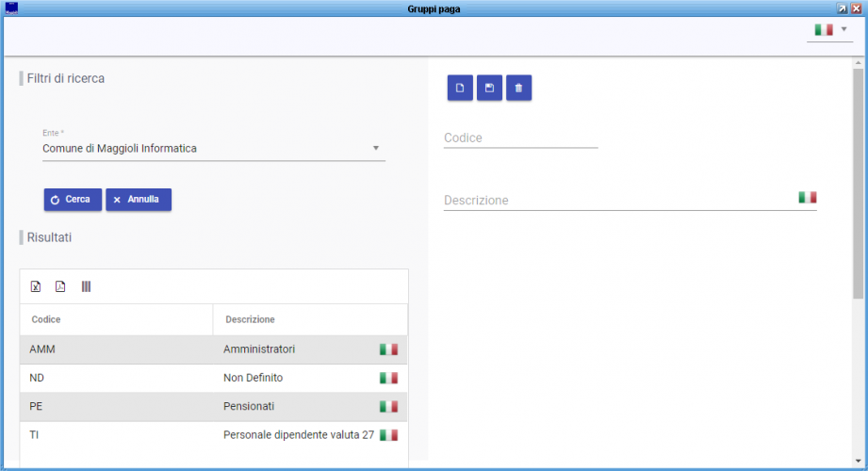Click the Annulla button
Image resolution: width=868 pixels, height=471 pixels.
pos(139,200)
